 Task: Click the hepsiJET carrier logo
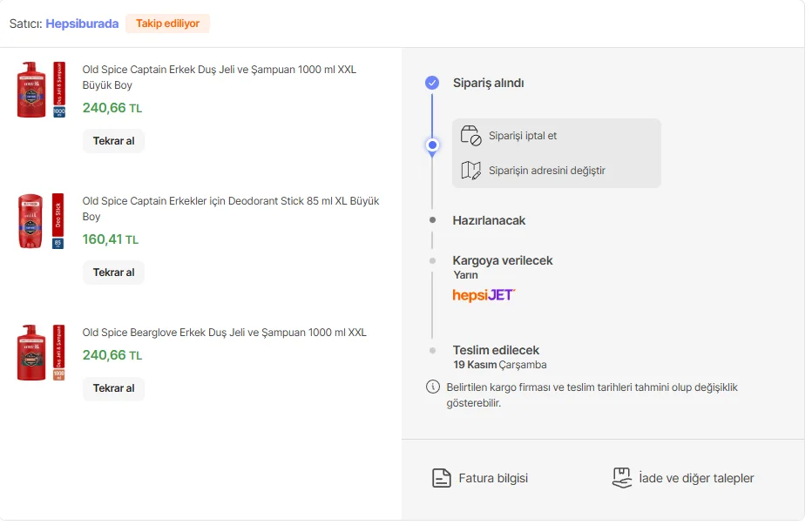tap(484, 295)
